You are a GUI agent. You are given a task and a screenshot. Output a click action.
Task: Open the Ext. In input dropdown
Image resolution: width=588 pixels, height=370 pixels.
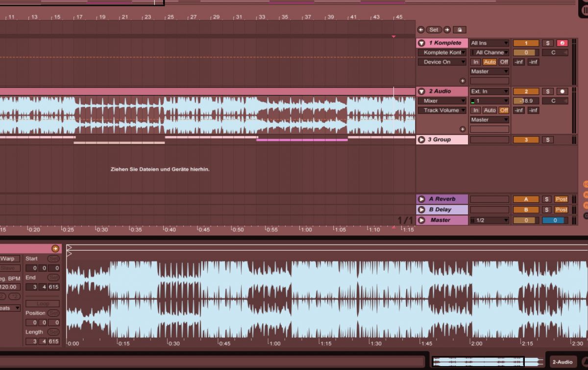point(490,92)
